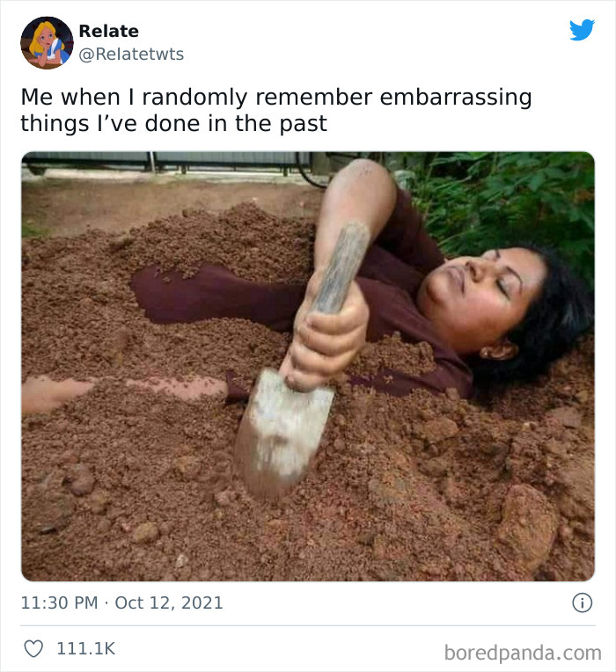Select the Oct 12, 2021 date

pos(169,603)
